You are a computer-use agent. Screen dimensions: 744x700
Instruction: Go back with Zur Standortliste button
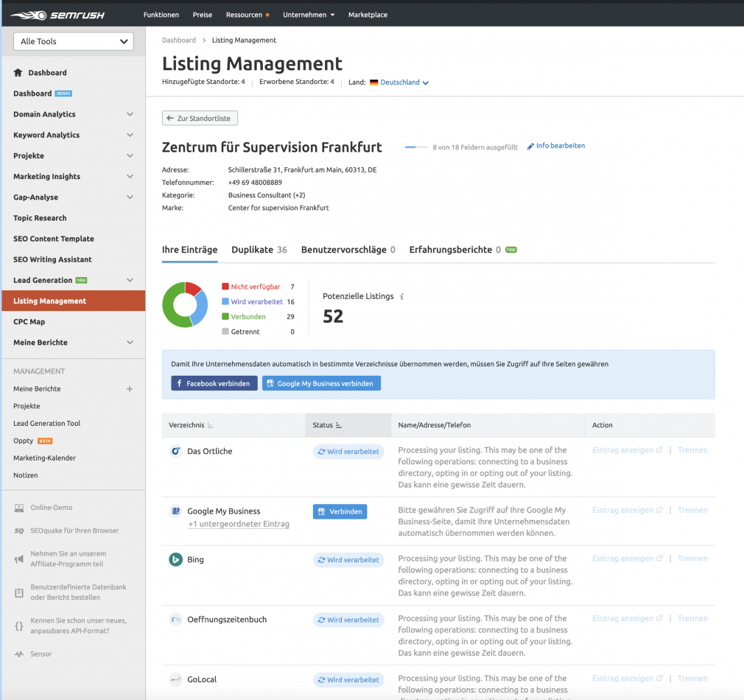pos(200,118)
